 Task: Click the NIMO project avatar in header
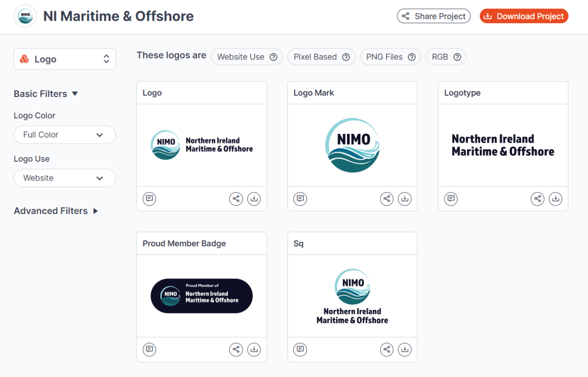point(25,16)
